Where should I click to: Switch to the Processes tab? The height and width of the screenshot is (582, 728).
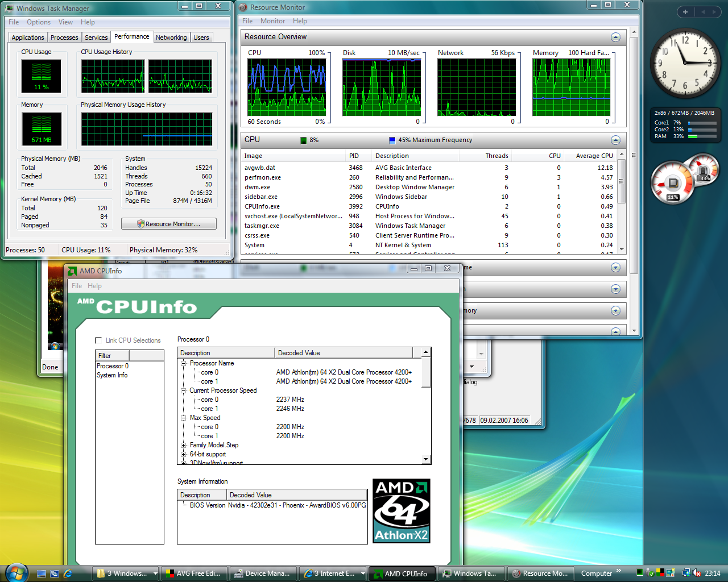[64, 38]
